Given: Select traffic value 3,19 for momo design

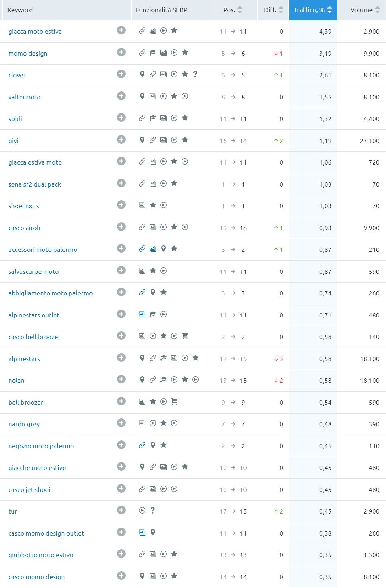Looking at the screenshot, I should 325,54.
